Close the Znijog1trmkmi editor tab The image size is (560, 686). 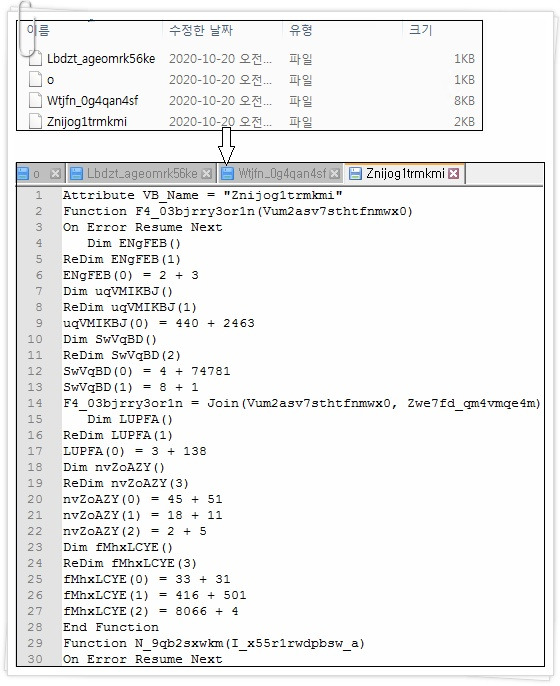click(454, 174)
